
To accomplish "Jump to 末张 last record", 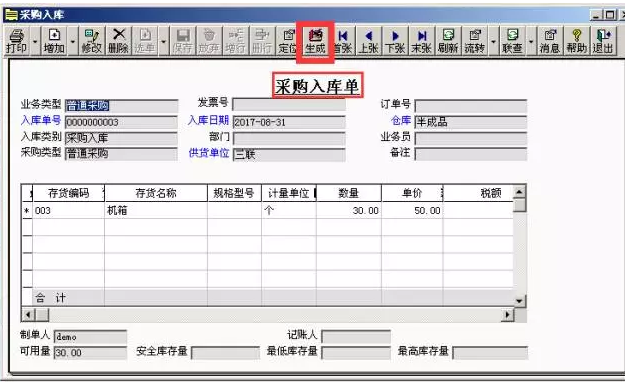I will click(x=422, y=41).
